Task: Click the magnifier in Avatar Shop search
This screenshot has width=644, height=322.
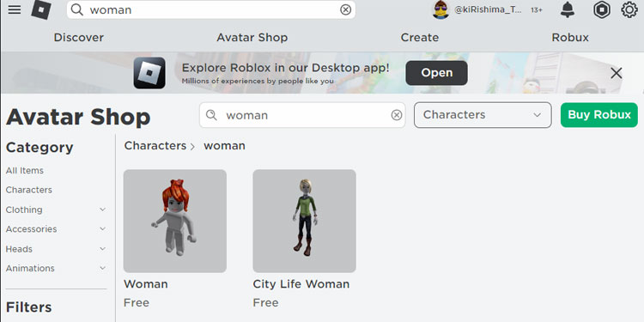Action: tap(211, 115)
